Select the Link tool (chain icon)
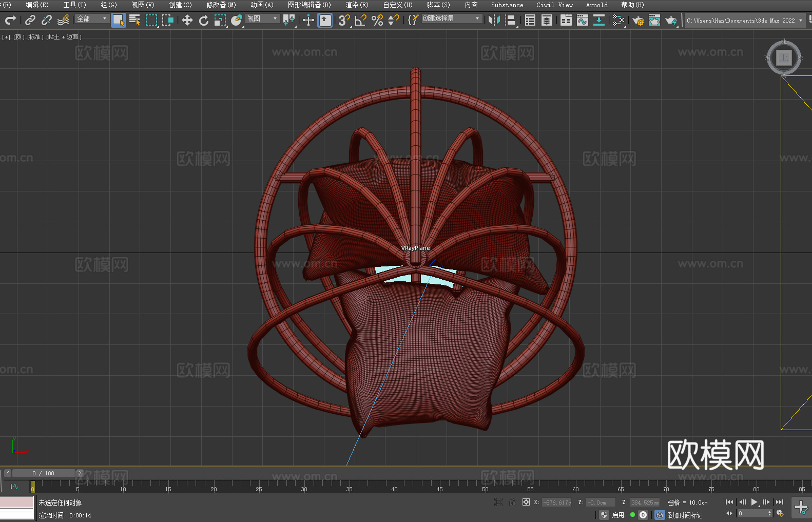The image size is (812, 522). (30, 20)
